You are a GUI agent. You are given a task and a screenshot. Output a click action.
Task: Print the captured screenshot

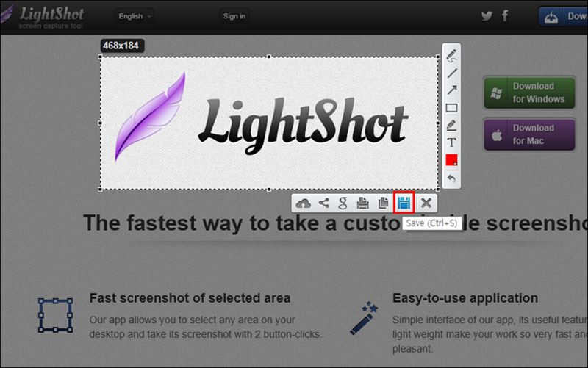coord(362,203)
